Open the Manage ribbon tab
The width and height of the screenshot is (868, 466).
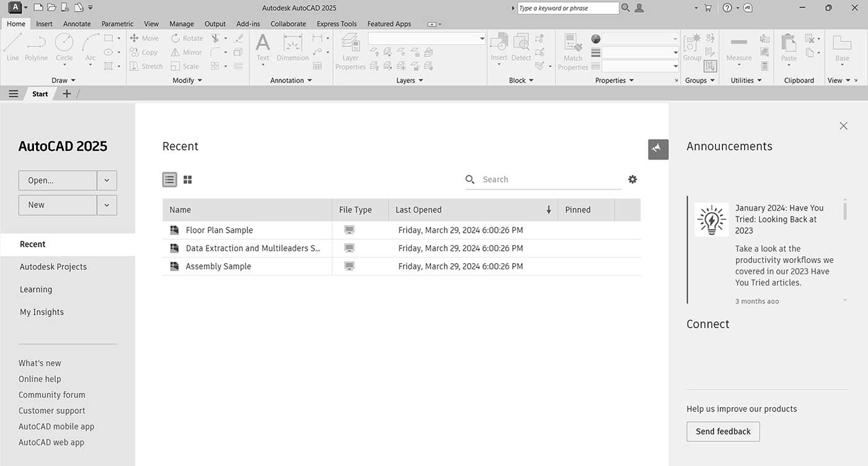(x=182, y=24)
